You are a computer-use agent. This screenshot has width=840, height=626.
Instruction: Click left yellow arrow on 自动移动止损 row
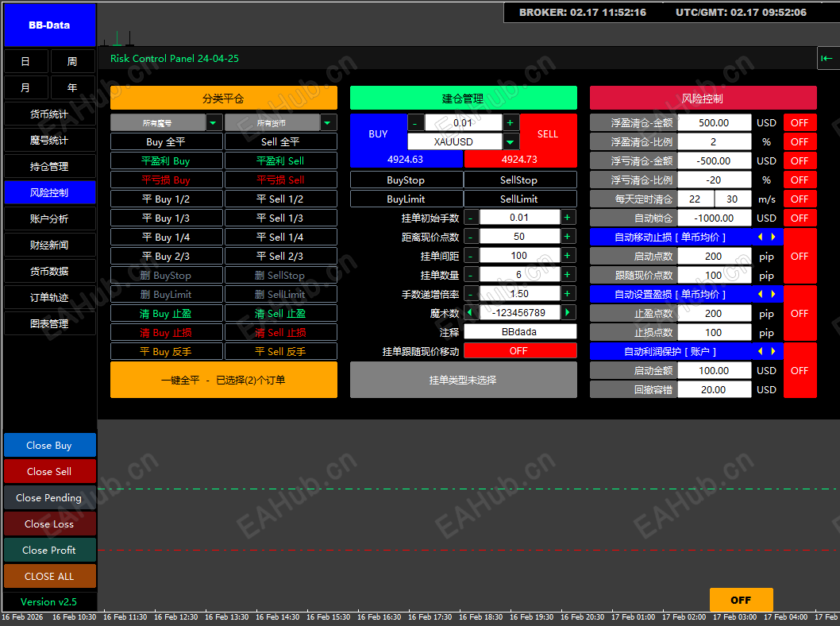760,237
